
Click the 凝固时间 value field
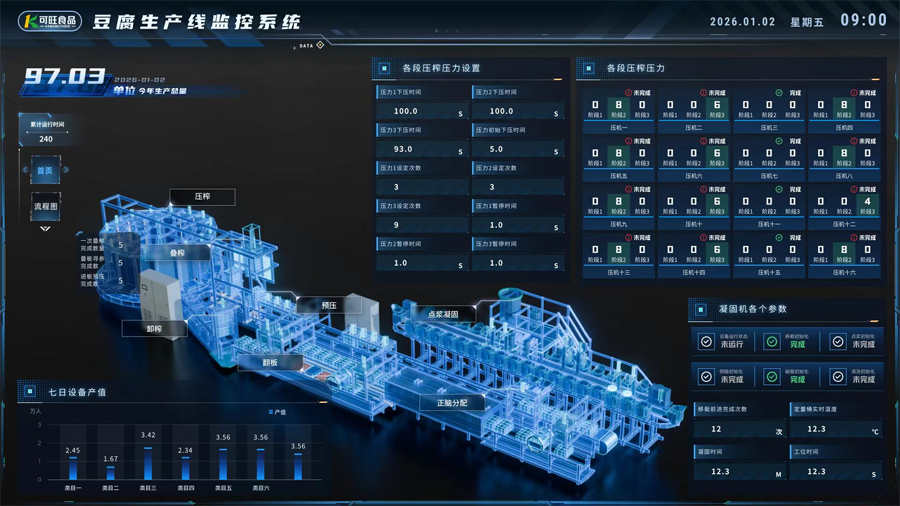point(739,472)
